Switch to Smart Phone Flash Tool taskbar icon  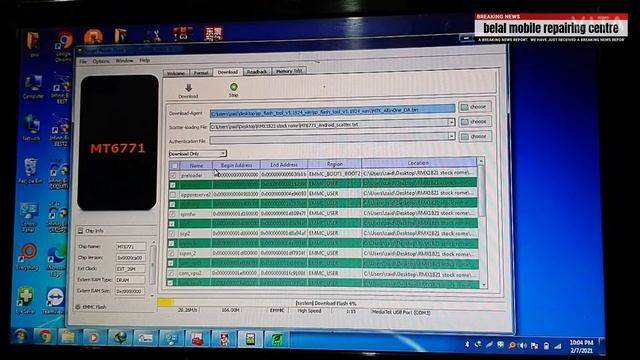(x=250, y=339)
